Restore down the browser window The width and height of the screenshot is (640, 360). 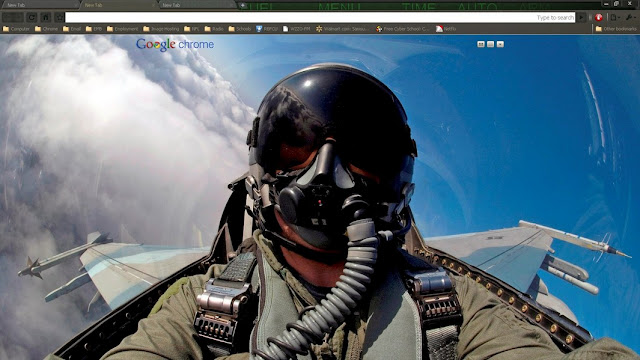point(617,4)
